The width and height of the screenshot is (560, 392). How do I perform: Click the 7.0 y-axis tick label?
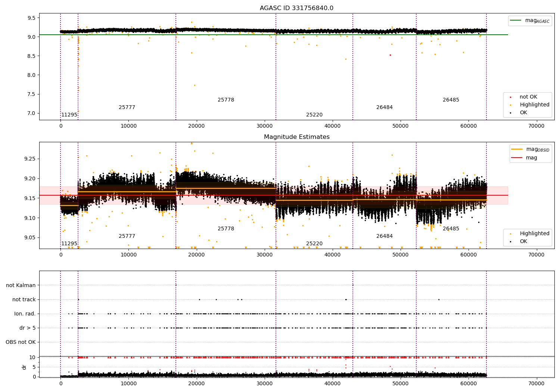tap(31, 113)
